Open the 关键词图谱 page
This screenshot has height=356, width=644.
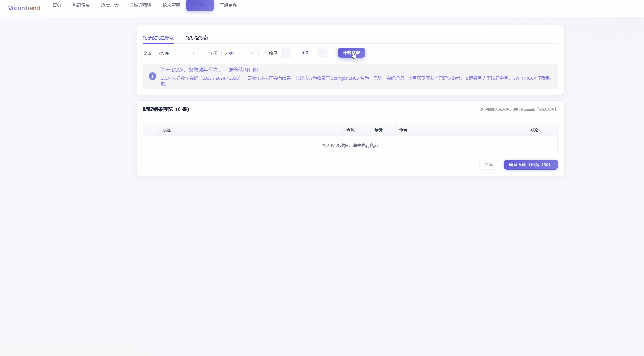click(140, 5)
